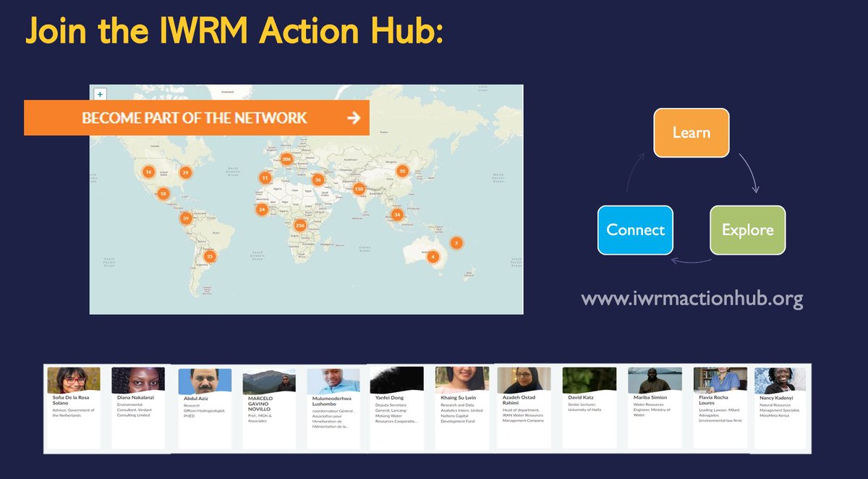Click 'Advisor, Government of the Netherlands' text
The image size is (868, 479).
click(73, 413)
